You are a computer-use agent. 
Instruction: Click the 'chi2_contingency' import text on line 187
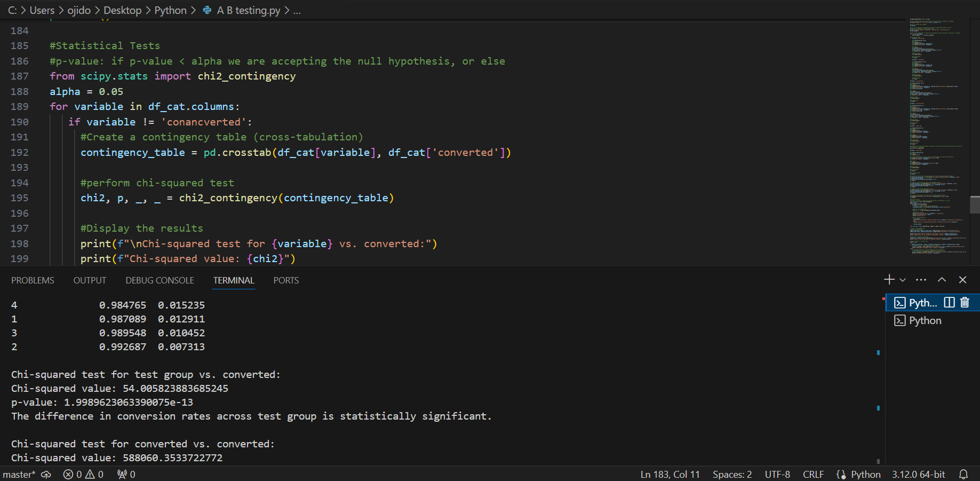pyautogui.click(x=246, y=76)
